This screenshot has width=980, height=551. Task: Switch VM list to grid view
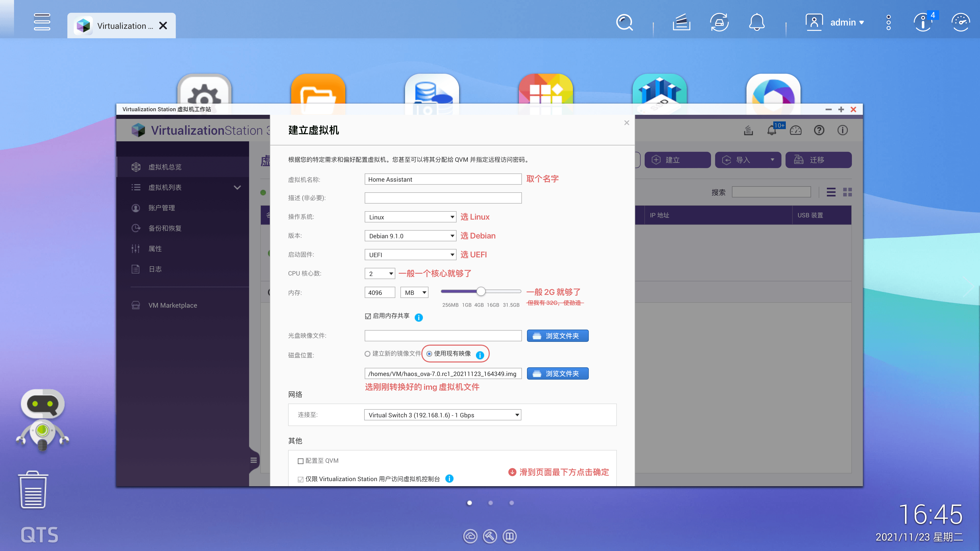[848, 192]
